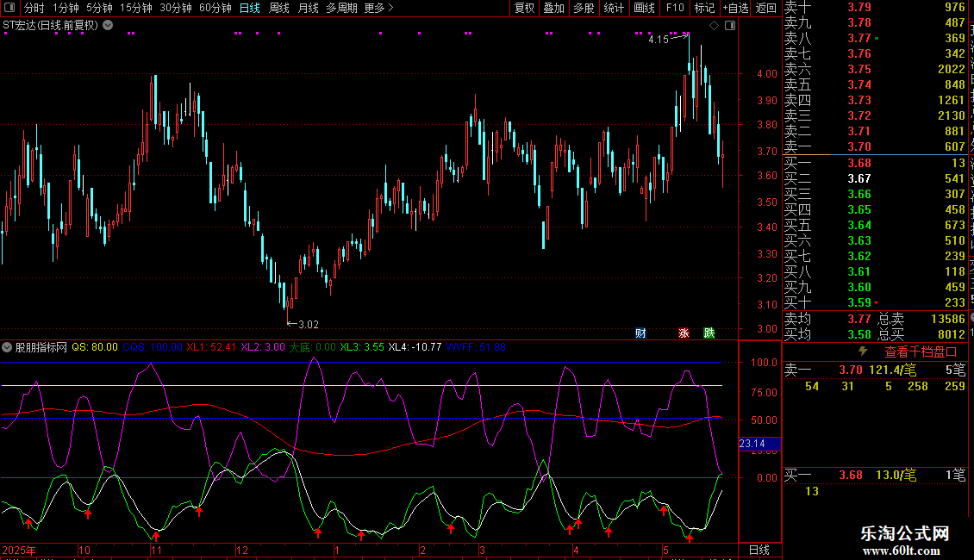974x560 pixels.
Task: Click the lightning bolt quick-trade icon
Action: [x=863, y=352]
